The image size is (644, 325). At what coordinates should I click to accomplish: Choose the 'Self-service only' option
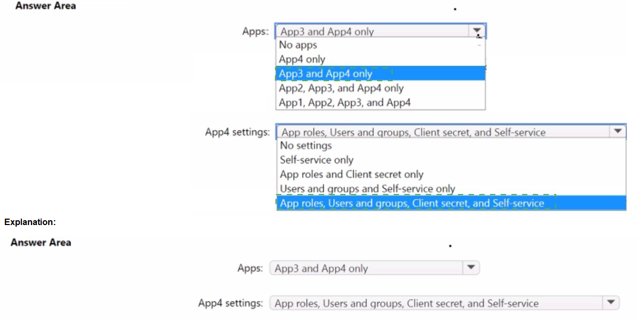[316, 160]
